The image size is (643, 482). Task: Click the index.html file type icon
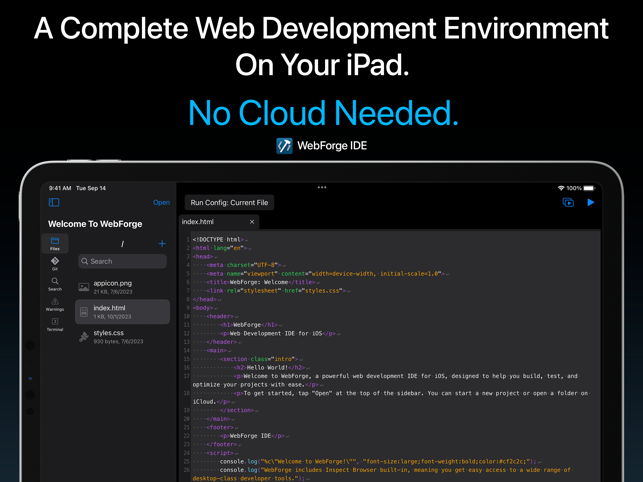pos(84,312)
